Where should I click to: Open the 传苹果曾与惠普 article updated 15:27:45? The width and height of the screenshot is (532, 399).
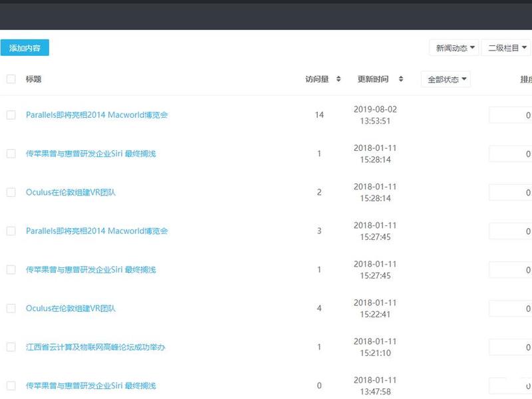pos(91,270)
